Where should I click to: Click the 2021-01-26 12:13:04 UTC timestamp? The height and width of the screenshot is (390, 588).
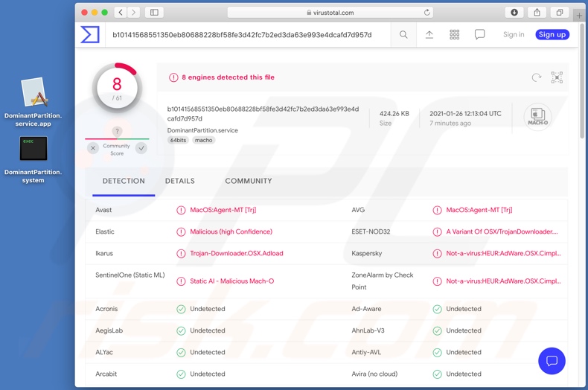pyautogui.click(x=465, y=114)
